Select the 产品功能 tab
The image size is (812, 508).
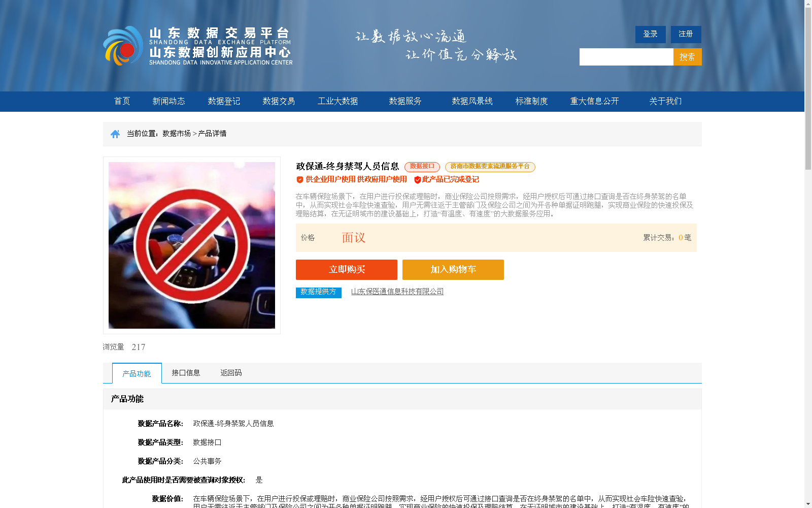pyautogui.click(x=137, y=373)
